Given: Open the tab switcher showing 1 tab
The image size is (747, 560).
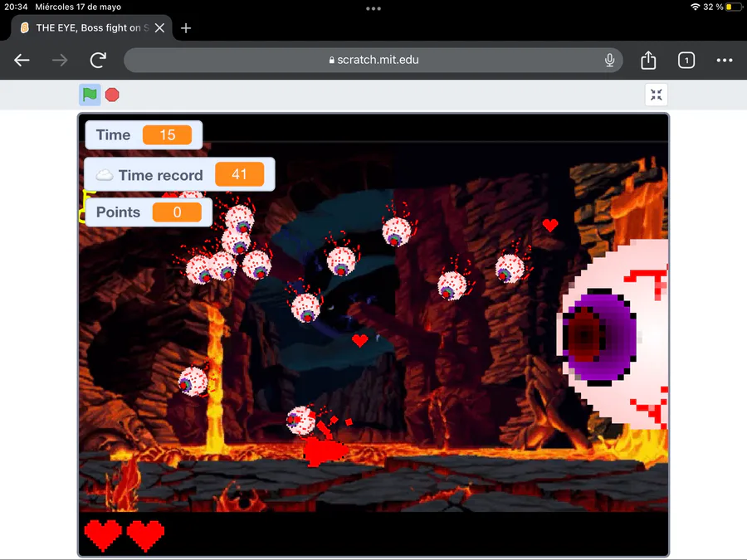Looking at the screenshot, I should (686, 60).
